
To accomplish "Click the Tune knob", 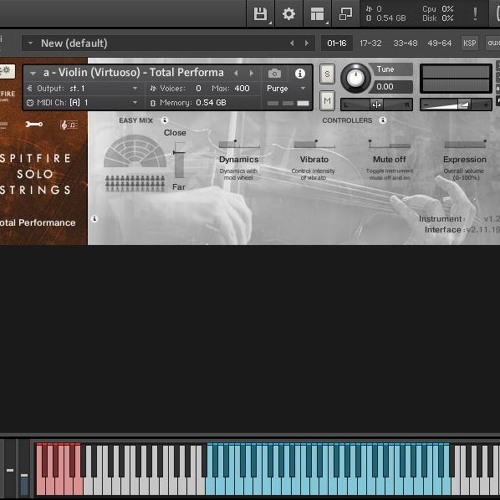I will [x=356, y=78].
